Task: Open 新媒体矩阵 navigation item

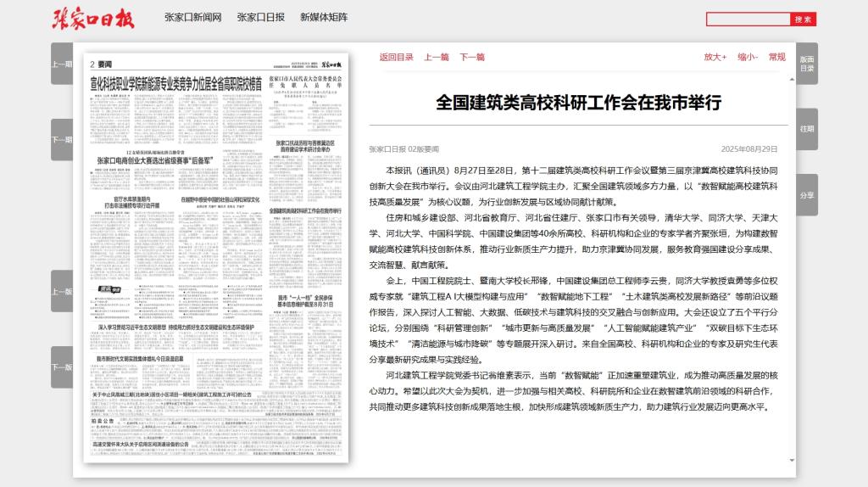Action: coord(324,18)
